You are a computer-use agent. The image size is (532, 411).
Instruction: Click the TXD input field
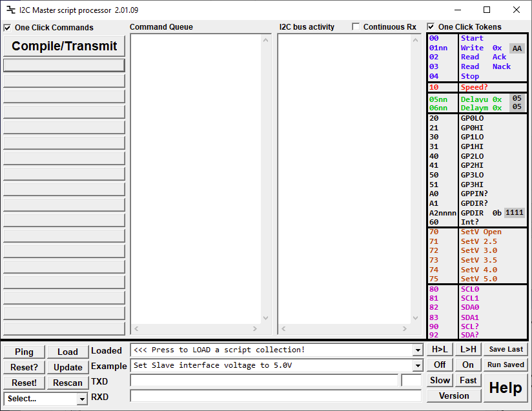(264, 381)
